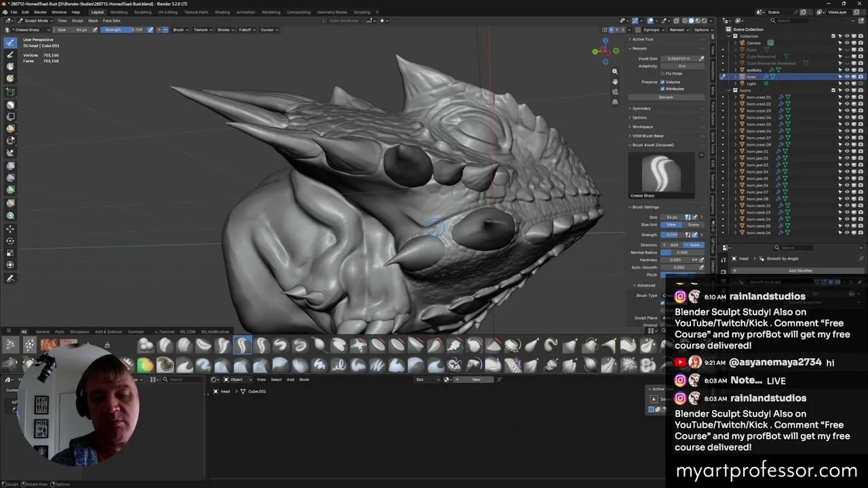Open the Mask menu in sculpt header
Viewport: 868px width, 488px height.
[94, 20]
